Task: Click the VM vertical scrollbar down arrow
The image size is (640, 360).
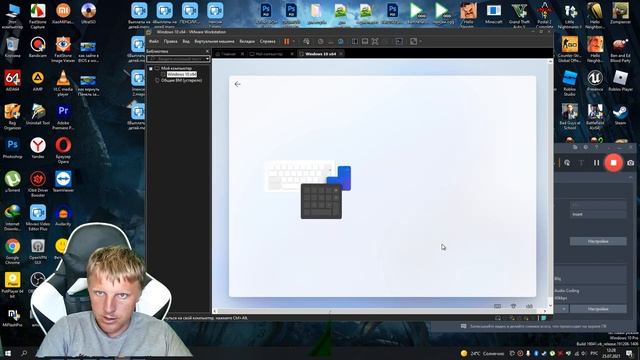Action: coord(550,306)
